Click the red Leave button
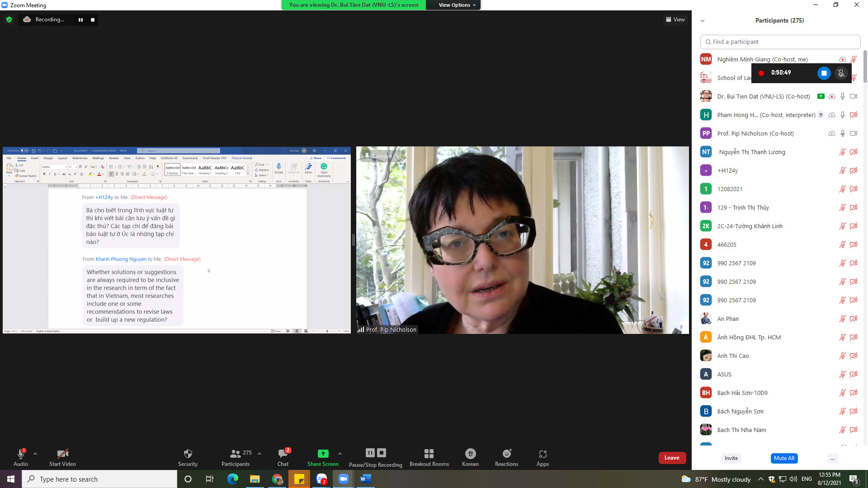Image resolution: width=868 pixels, height=488 pixels. pyautogui.click(x=672, y=457)
